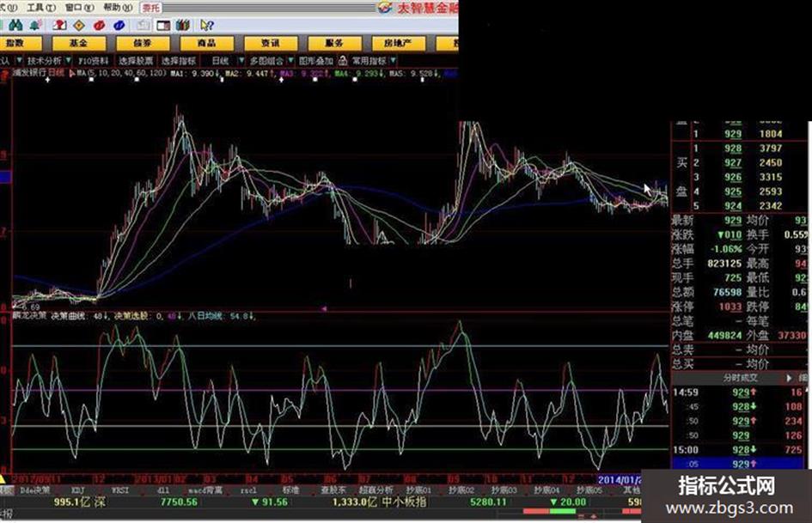Switch to the KDJ indicator tab
The height and width of the screenshot is (523, 812).
[x=77, y=490]
